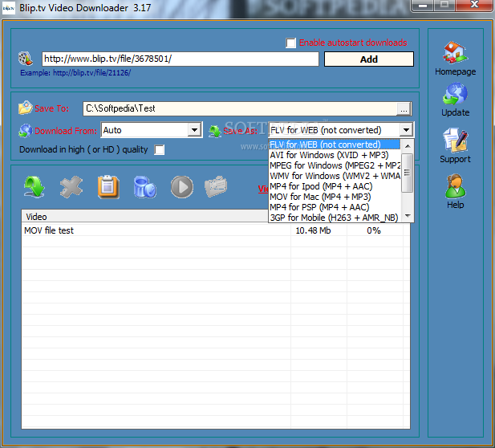Viewport: 495px width, 448px height.
Task: Click the browse ellipsis button for Save To
Action: pyautogui.click(x=404, y=108)
